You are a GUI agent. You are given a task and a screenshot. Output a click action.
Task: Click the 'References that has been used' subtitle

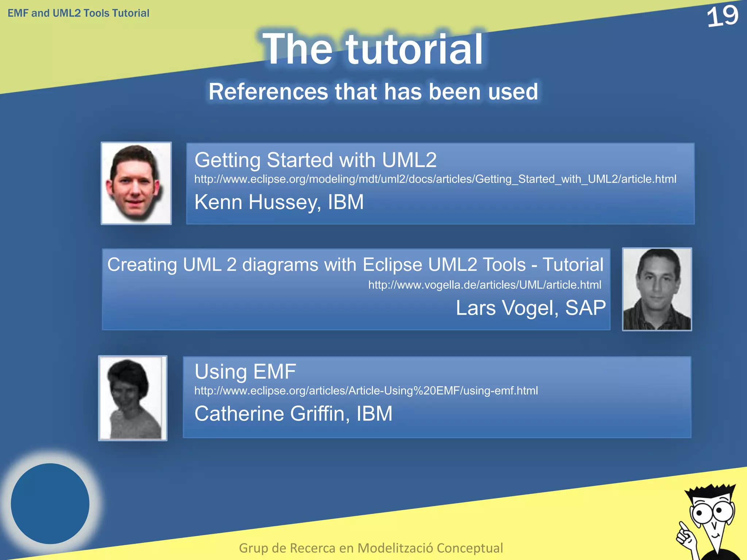(373, 92)
